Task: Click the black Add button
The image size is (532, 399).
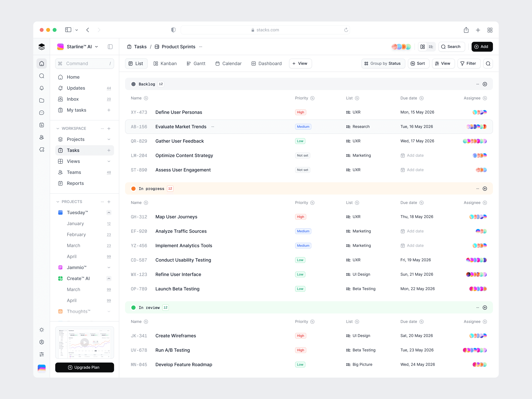Action: (x=482, y=47)
